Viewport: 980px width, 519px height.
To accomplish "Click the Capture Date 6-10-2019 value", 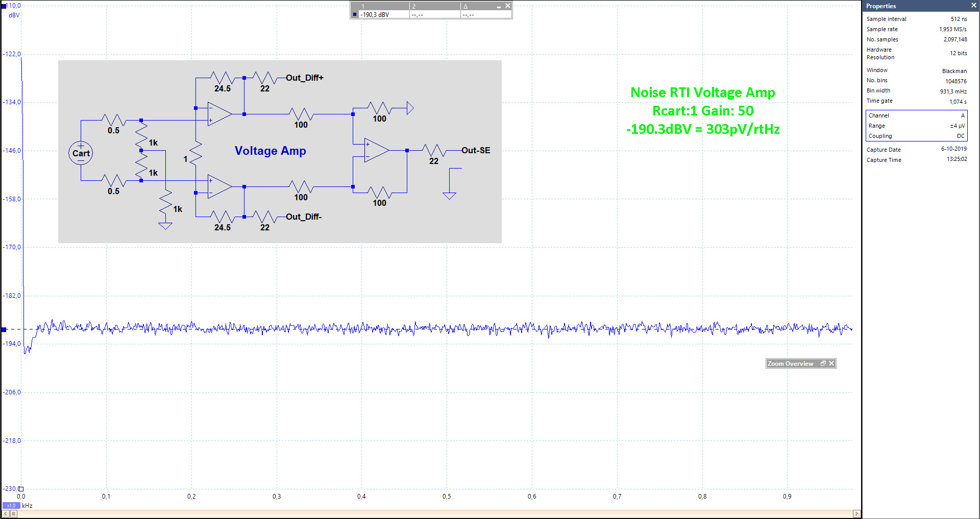I will [x=953, y=149].
